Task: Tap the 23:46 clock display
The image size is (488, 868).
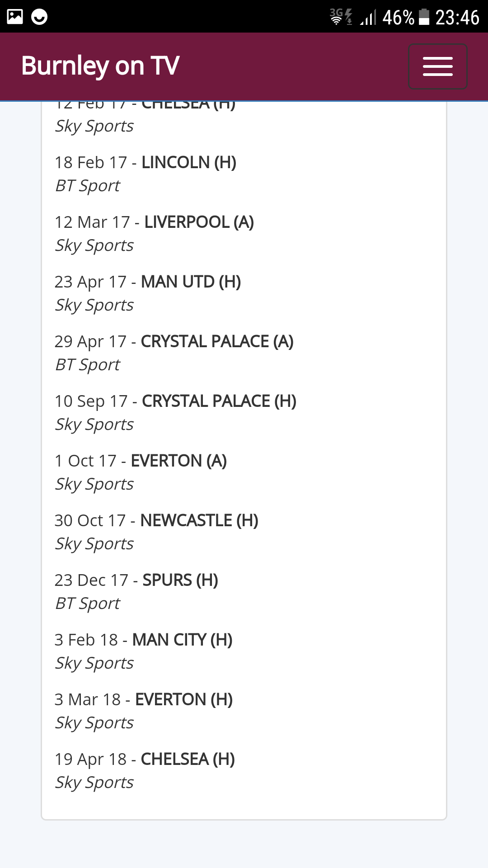Action: point(457,18)
